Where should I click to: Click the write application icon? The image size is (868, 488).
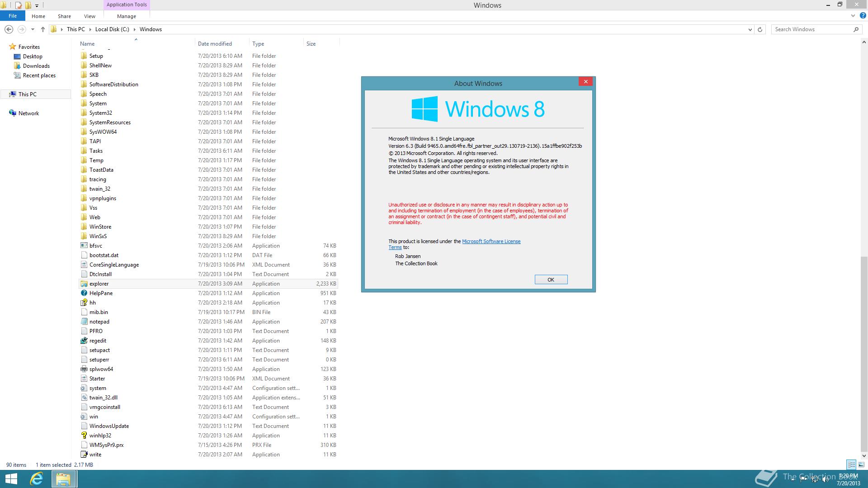[84, 455]
